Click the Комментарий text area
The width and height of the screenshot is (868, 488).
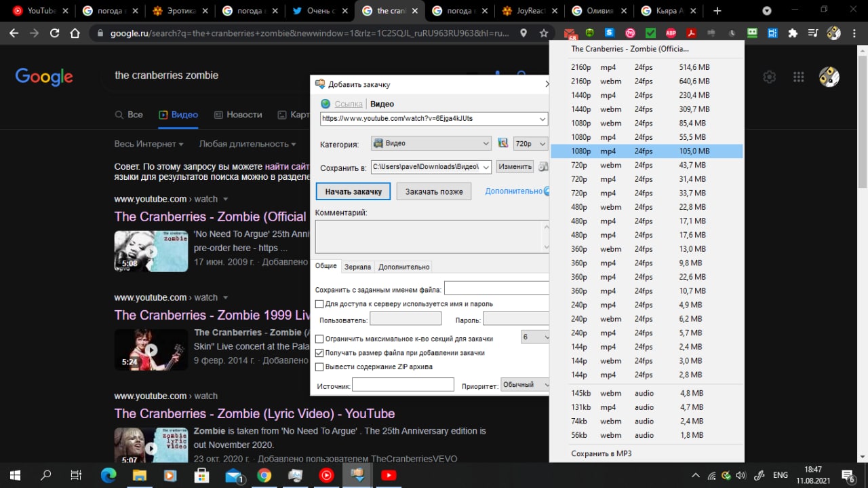(x=433, y=237)
